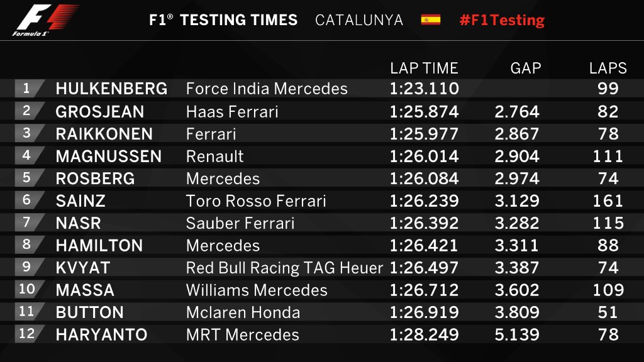Screen dimensions: 644x362
Task: Select Red Bull Racing TAG Heuer
Action: [284, 268]
